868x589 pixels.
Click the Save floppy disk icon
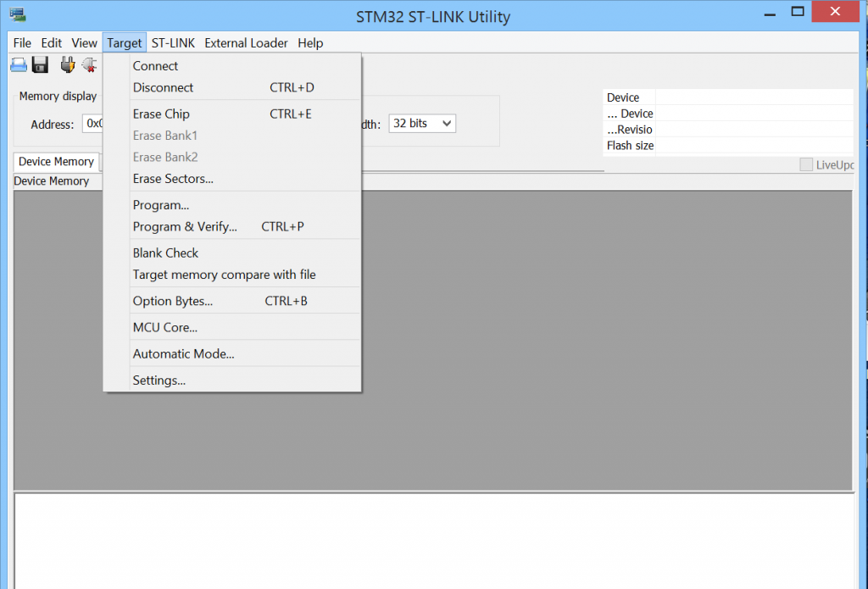[41, 65]
